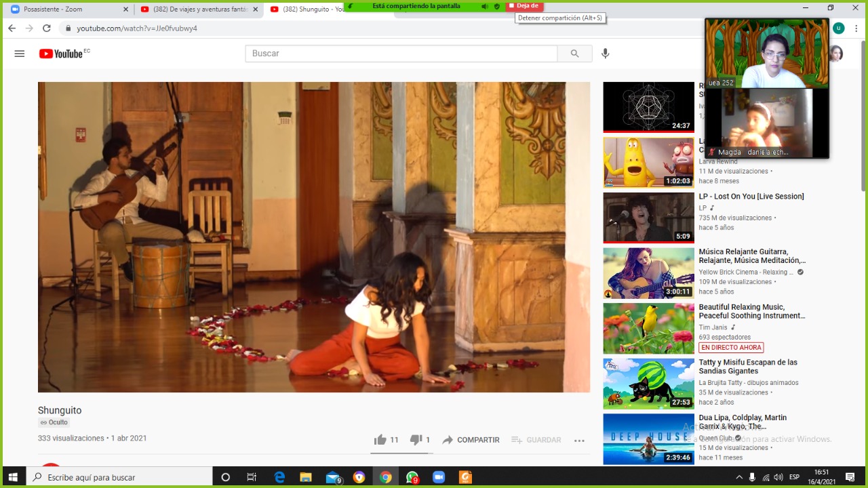The image size is (868, 488).
Task: Open the notification center icon
Action: tap(850, 477)
